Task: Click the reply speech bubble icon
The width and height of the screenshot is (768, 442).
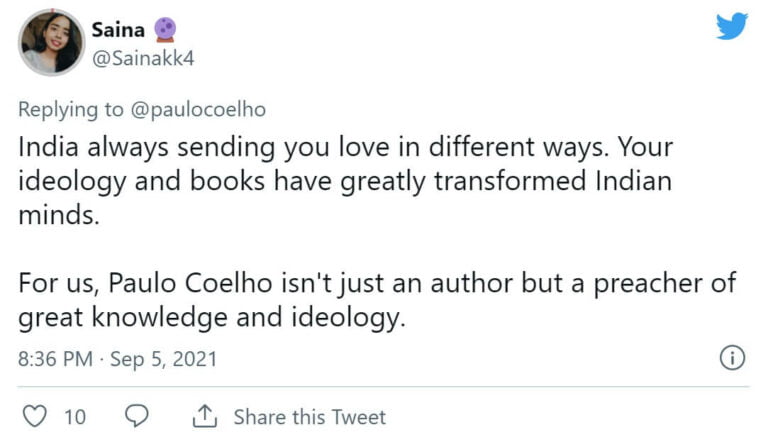Action: point(139,416)
